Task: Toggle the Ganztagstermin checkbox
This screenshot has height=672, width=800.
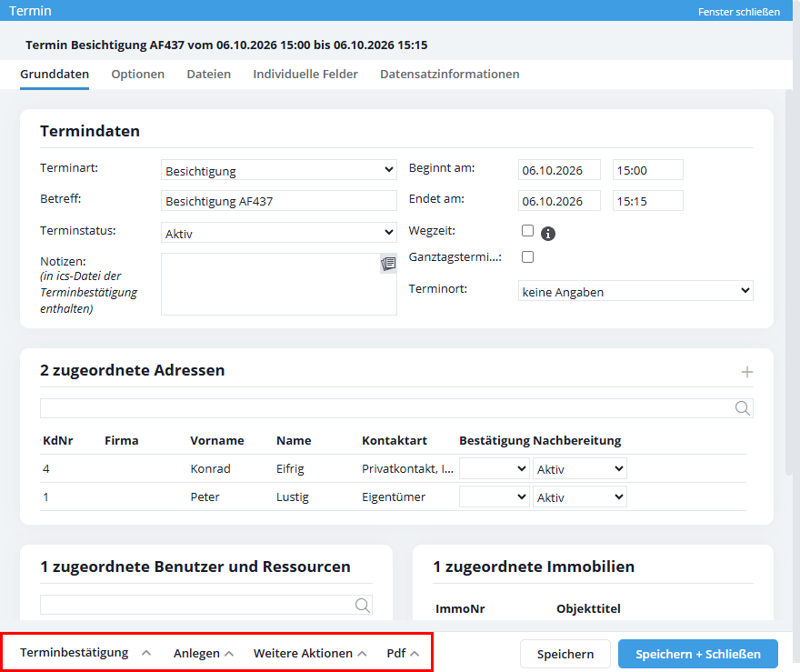Action: pyautogui.click(x=527, y=256)
